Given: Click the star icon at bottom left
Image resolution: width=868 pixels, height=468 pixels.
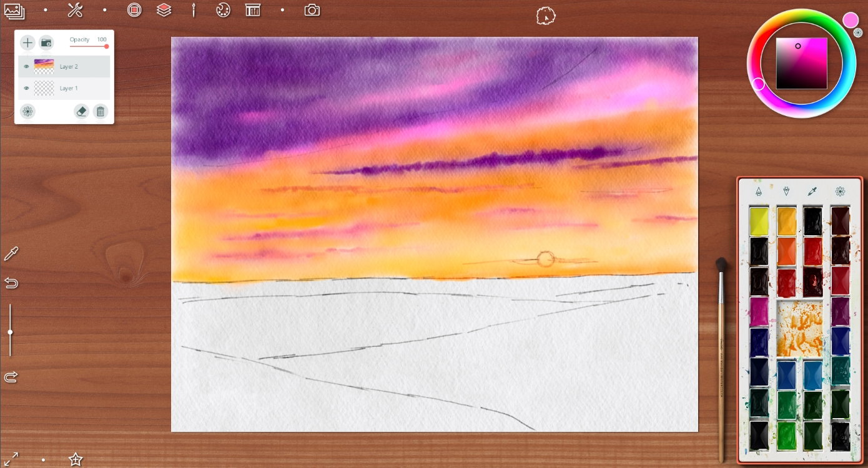Looking at the screenshot, I should click(x=76, y=459).
